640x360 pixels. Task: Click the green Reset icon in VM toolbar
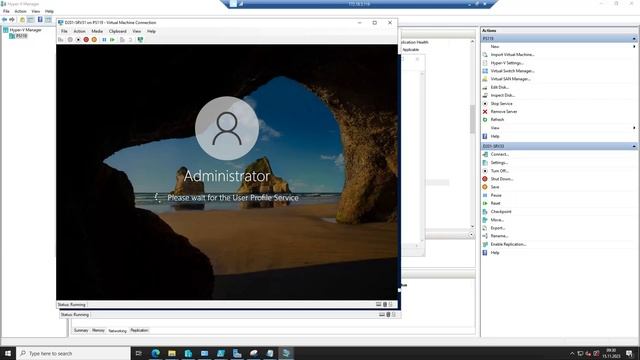[112, 40]
